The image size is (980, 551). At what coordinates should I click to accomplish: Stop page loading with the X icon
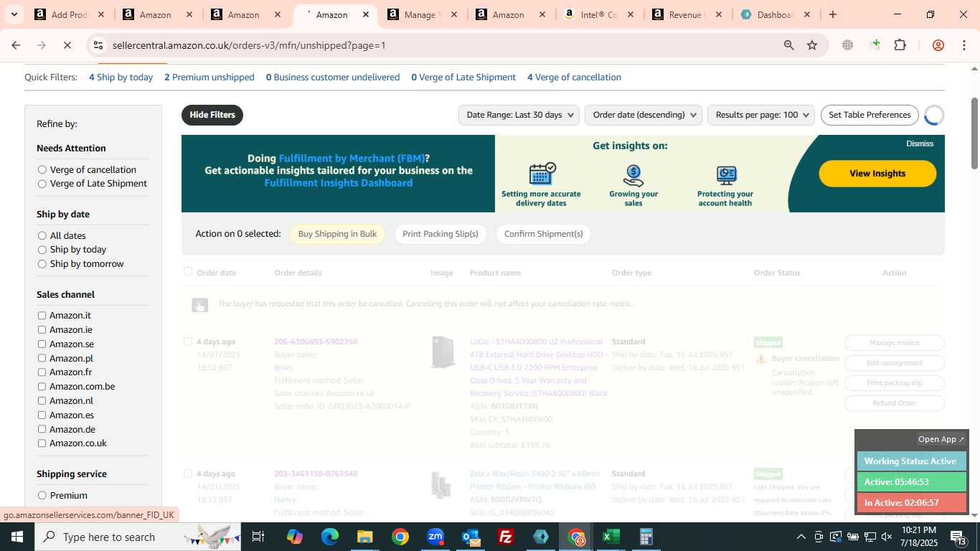[66, 45]
